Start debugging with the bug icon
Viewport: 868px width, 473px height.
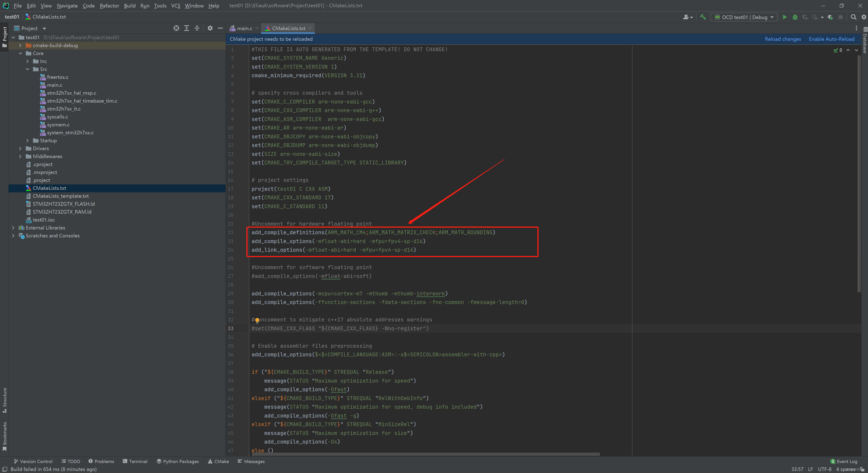795,17
